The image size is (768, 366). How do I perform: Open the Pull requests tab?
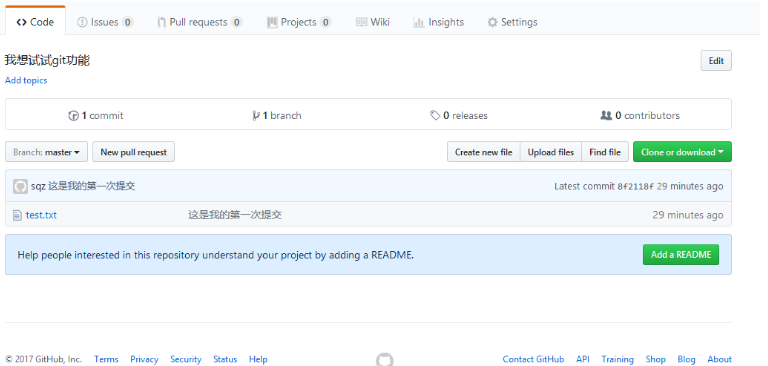tap(199, 22)
